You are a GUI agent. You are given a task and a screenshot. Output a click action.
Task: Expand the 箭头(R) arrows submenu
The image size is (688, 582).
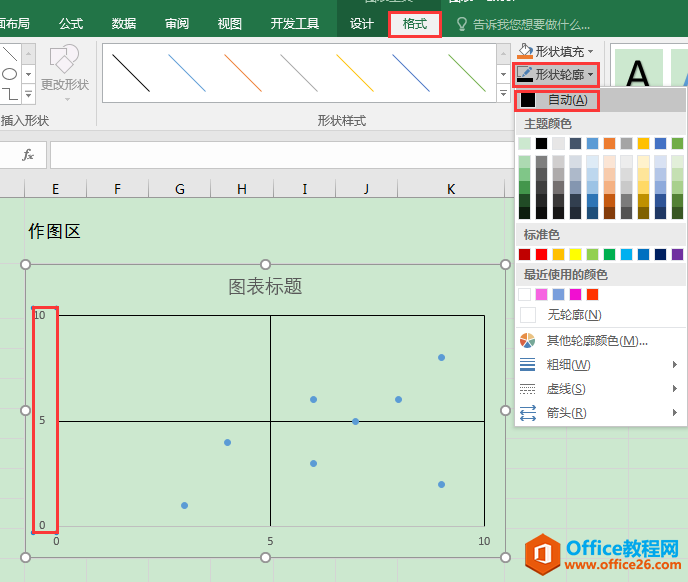601,413
